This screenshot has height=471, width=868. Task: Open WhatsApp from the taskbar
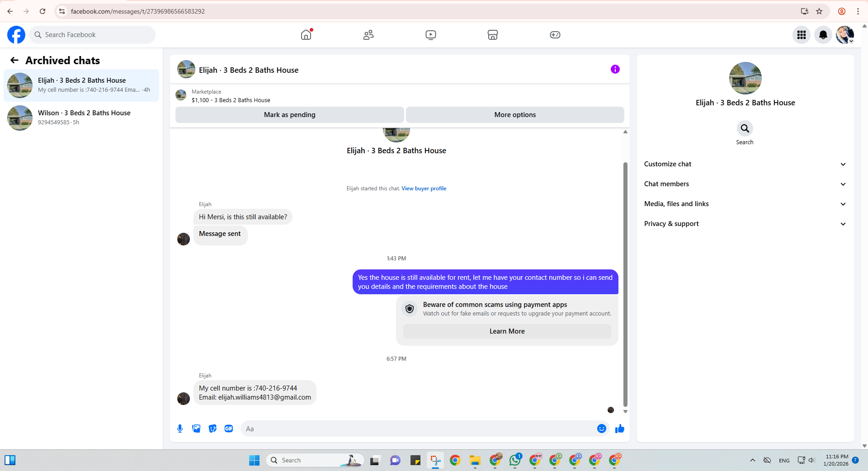tap(515, 460)
